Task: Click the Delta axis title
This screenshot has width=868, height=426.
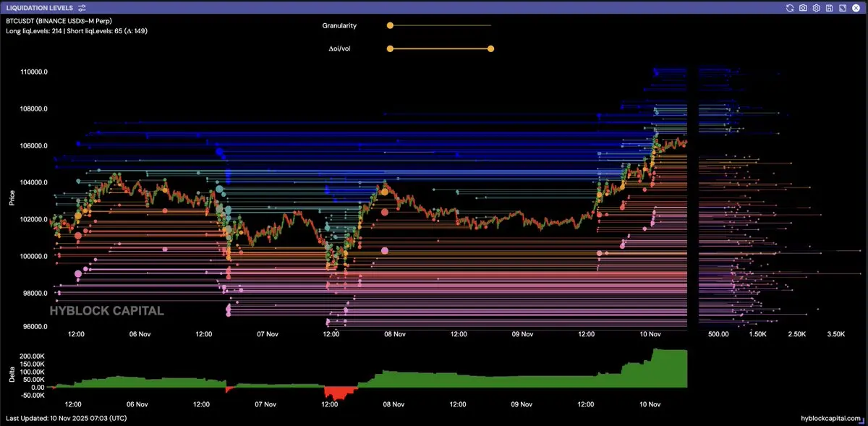Action: (x=12, y=374)
